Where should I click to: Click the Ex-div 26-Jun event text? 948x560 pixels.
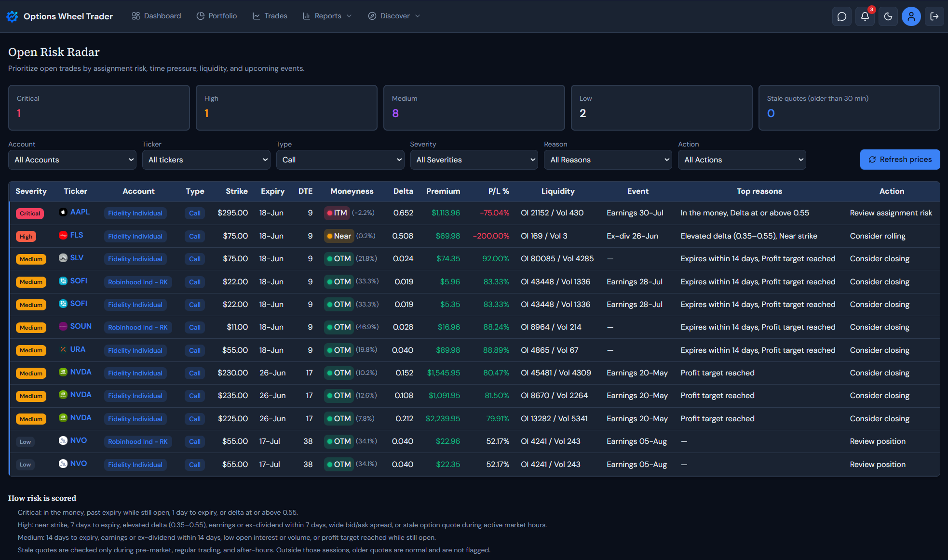point(632,236)
